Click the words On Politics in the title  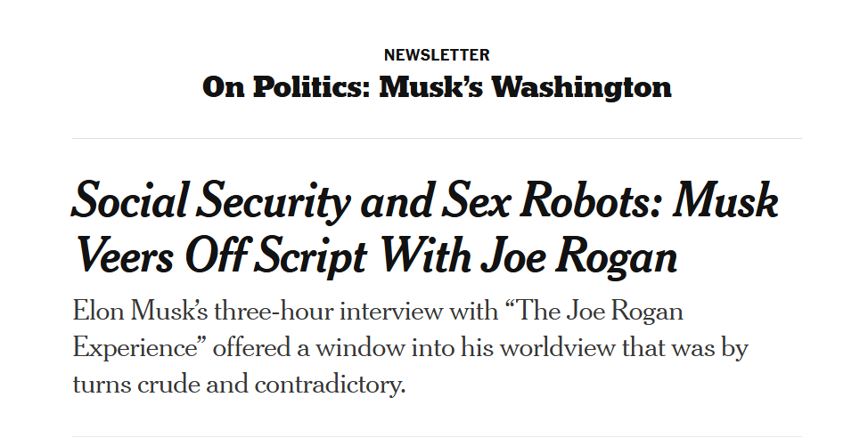tap(286, 86)
